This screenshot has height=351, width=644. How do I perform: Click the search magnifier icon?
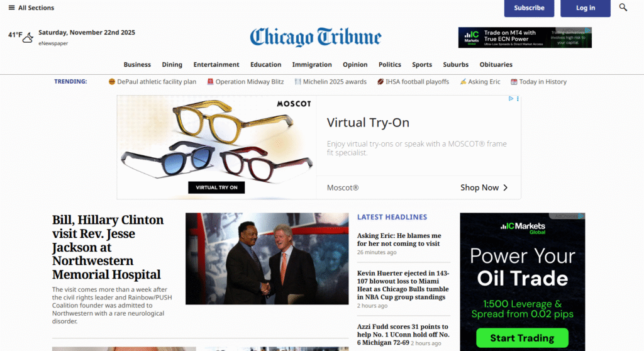pos(623,8)
